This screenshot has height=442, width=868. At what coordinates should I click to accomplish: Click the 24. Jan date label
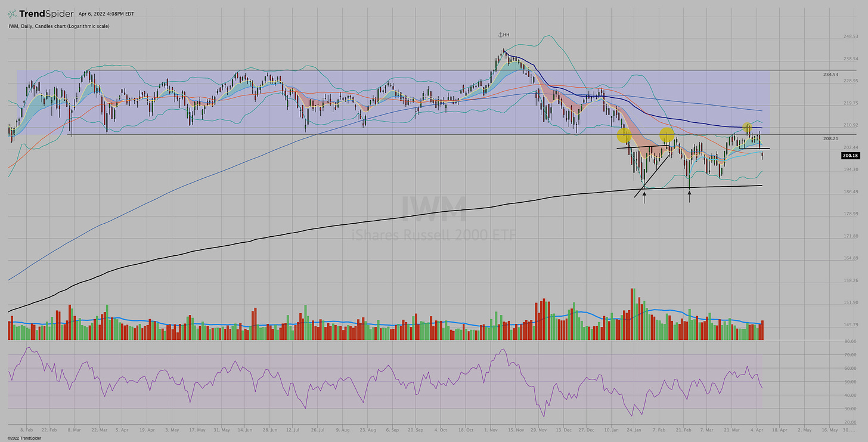[635, 429]
